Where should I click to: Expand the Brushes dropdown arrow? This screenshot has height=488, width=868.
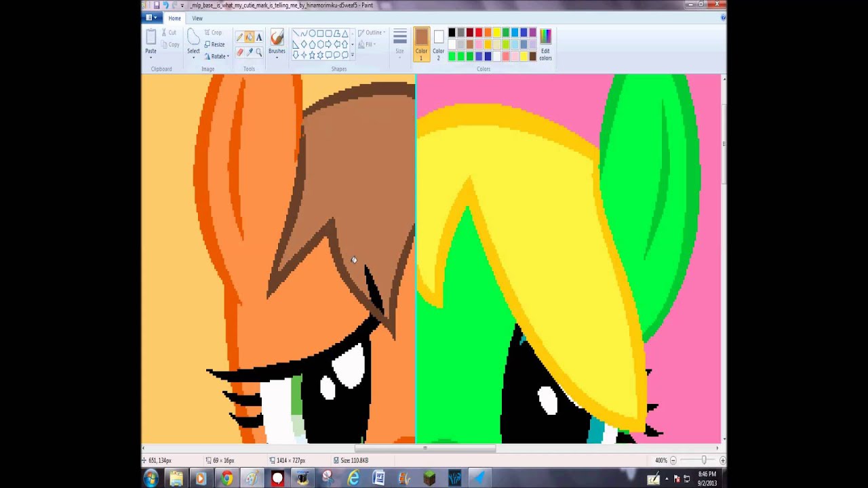pyautogui.click(x=277, y=57)
